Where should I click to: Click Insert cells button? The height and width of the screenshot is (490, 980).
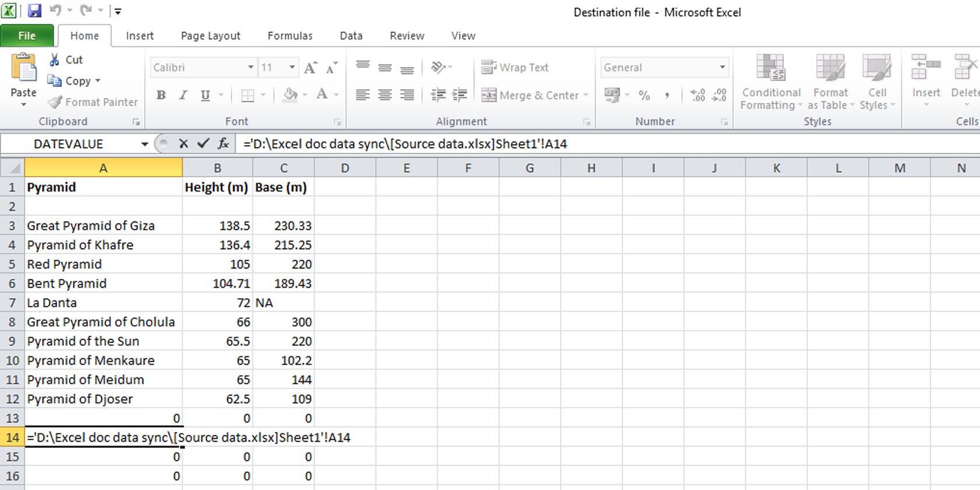click(926, 81)
